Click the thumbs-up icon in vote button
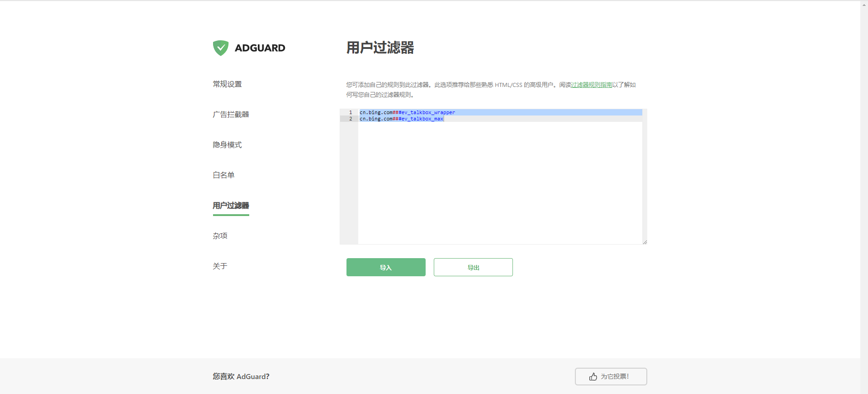Viewport: 868px width, 394px height. pyautogui.click(x=593, y=377)
